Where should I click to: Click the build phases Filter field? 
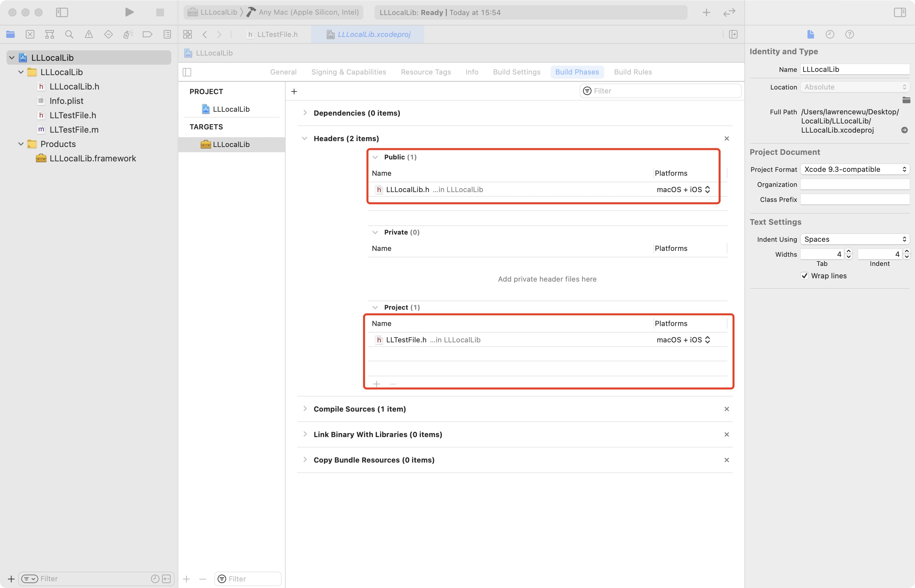(x=661, y=91)
